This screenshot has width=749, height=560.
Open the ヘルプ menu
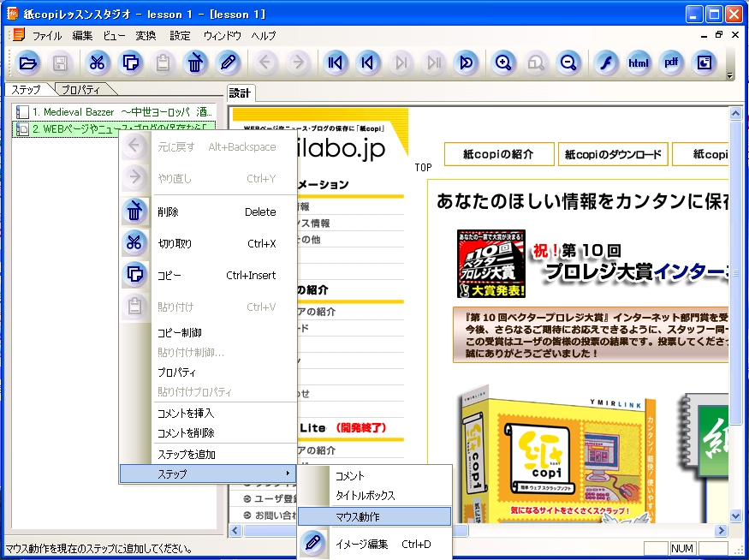pyautogui.click(x=264, y=36)
